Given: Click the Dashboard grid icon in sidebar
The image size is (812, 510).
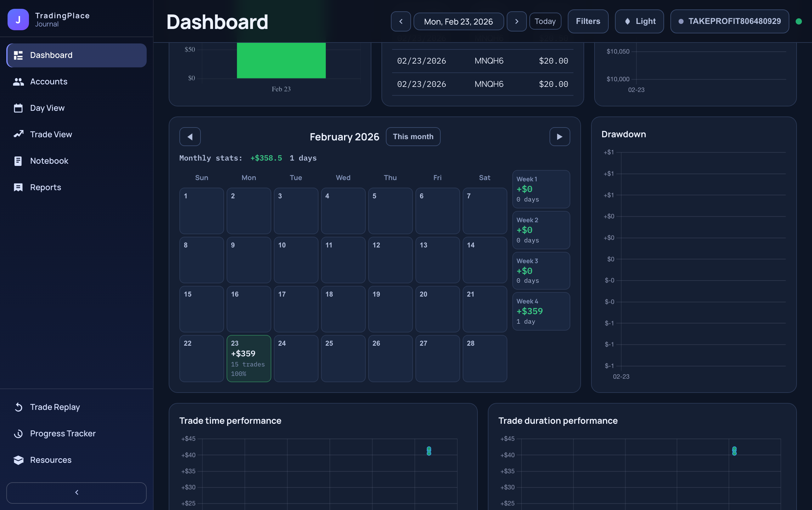Looking at the screenshot, I should pyautogui.click(x=18, y=55).
